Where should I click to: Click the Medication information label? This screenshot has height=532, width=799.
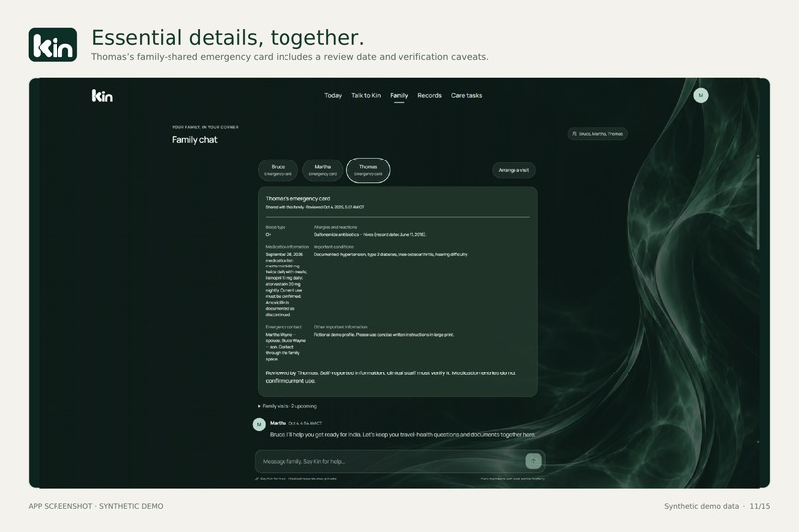[x=286, y=247]
